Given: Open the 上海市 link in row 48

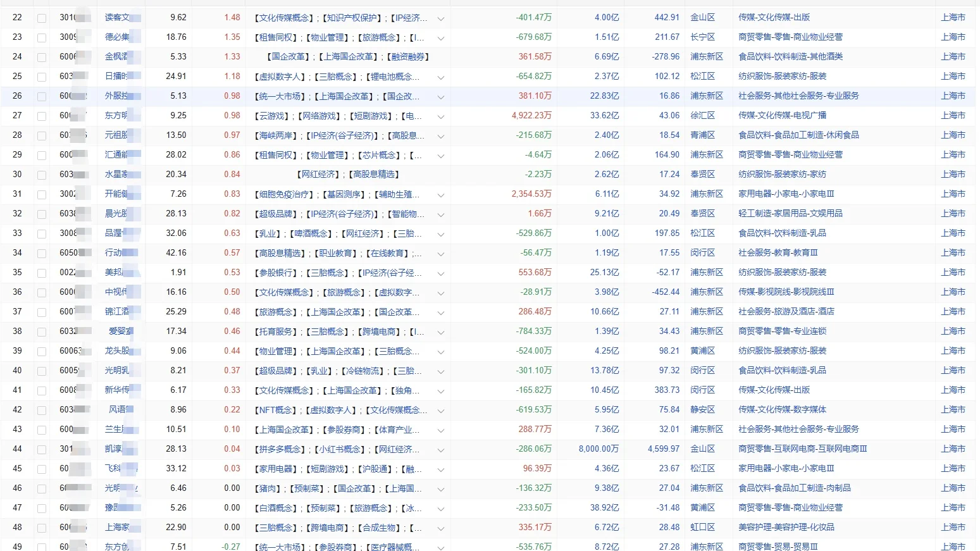Looking at the screenshot, I should point(953,528).
